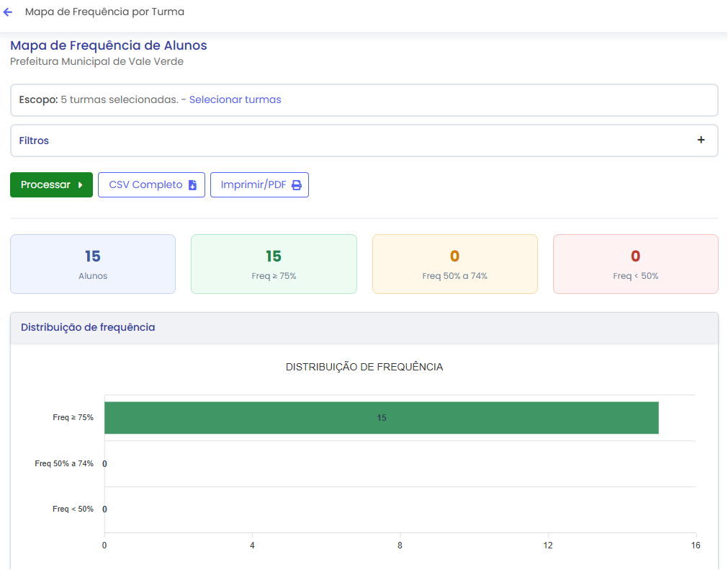Open Imprimir/PDF print option
This screenshot has width=728, height=570.
tap(259, 185)
